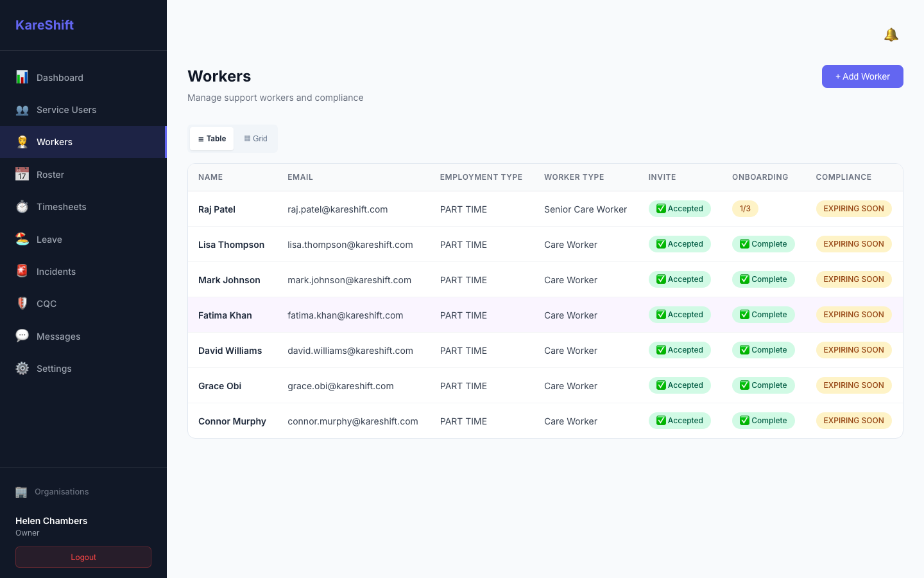Click the Email column header
The image size is (924, 578).
click(300, 177)
